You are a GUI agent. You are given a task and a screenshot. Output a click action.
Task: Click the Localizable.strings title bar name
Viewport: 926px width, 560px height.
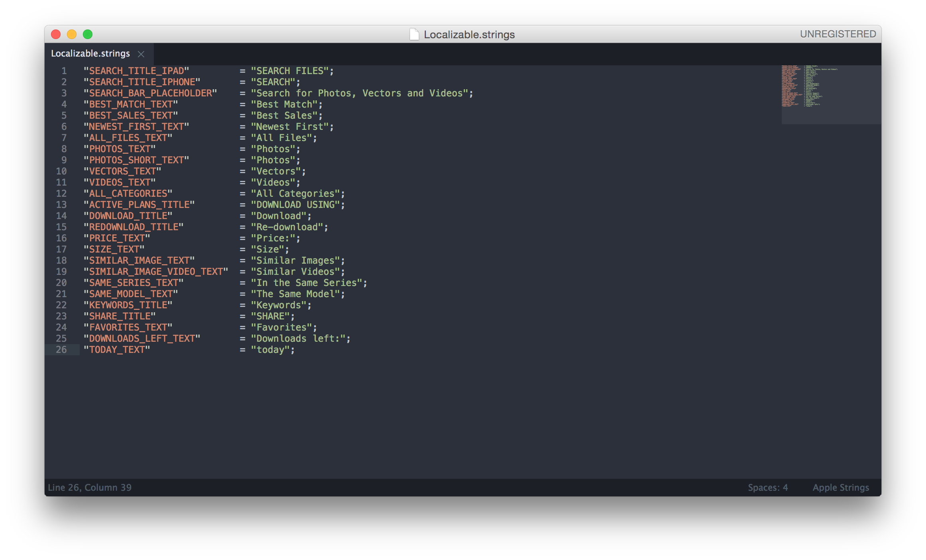pos(469,35)
